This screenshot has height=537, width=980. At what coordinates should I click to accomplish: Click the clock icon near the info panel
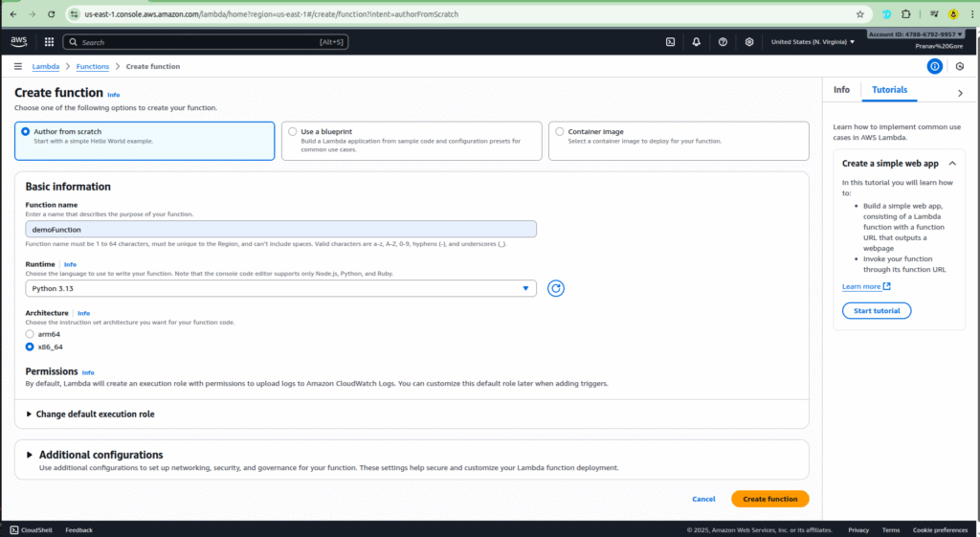960,66
